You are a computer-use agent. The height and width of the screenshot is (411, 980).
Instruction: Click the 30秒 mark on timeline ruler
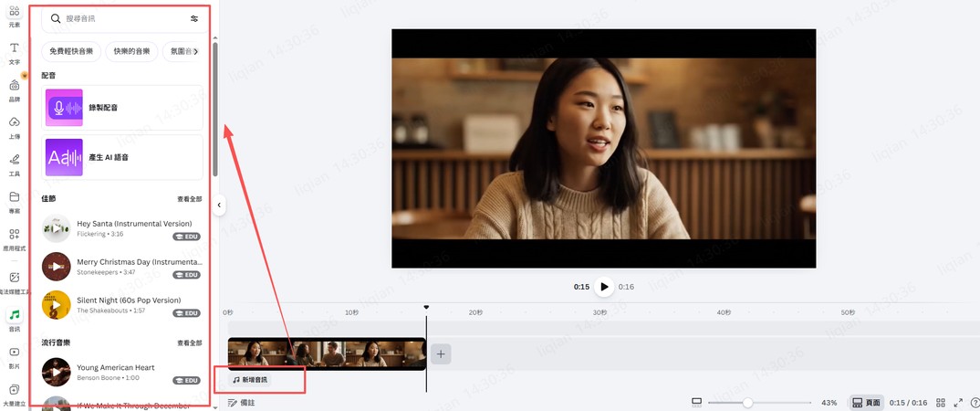tap(600, 312)
